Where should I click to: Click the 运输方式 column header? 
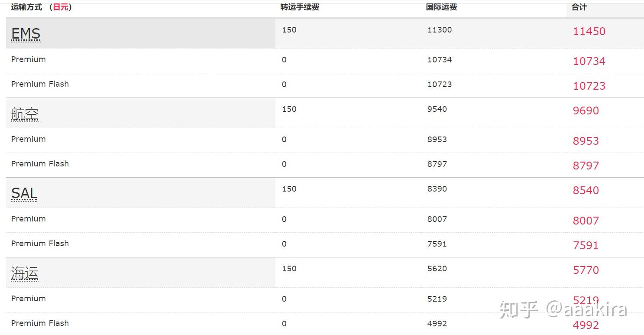click(26, 7)
